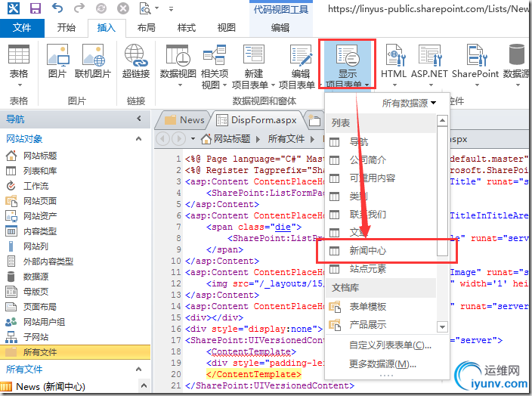Collapse the 所有文件 section header

pos(138,369)
